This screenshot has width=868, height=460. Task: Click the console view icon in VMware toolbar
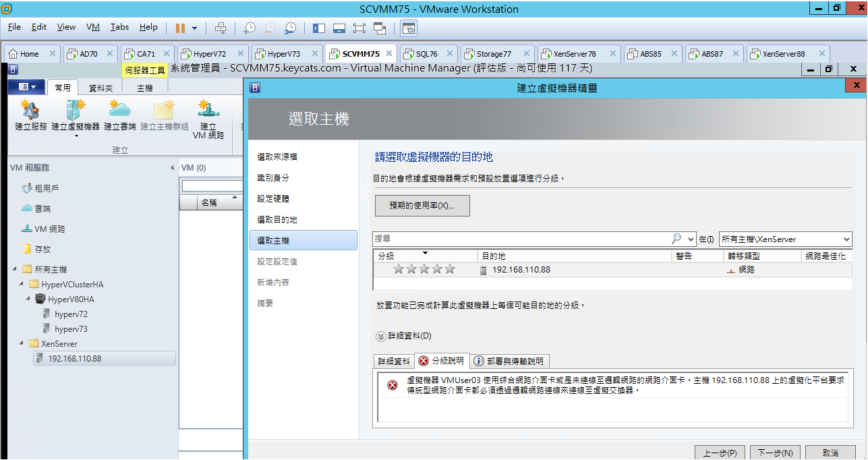[409, 28]
